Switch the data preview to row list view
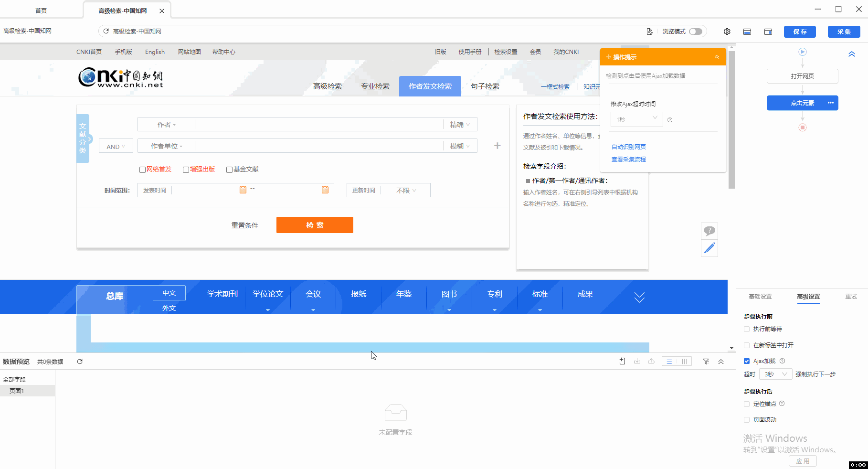This screenshot has height=469, width=868. (669, 362)
